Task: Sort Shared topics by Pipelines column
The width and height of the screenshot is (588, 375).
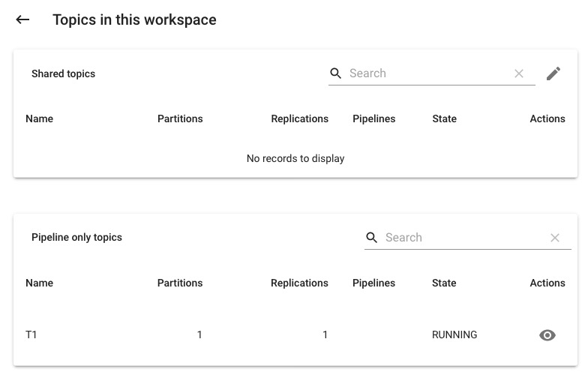Action: [373, 118]
